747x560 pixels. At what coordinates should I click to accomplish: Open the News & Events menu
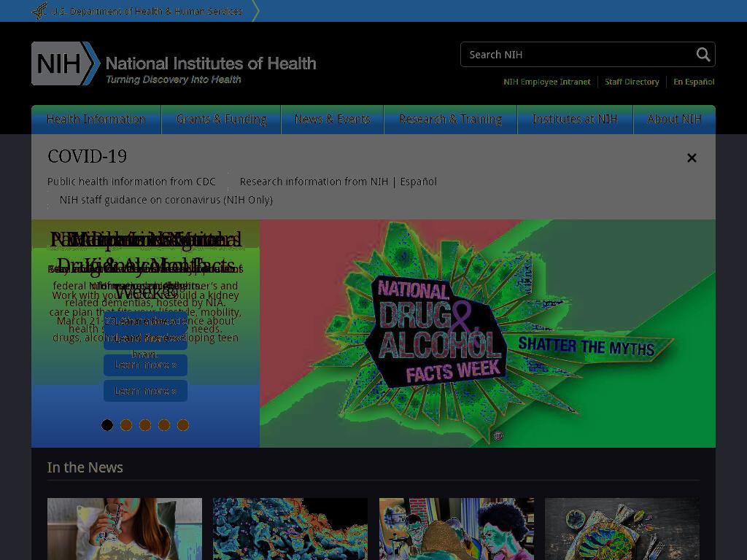tap(333, 119)
